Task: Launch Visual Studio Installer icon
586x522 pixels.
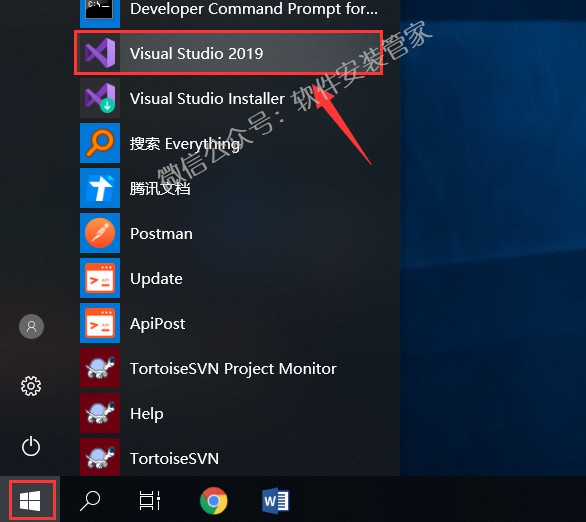Action: [x=100, y=98]
